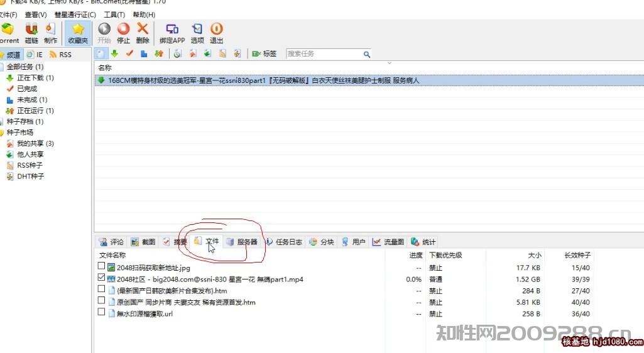This screenshot has width=644, height=353.
Task: Click the 退出 exit button
Action: [x=216, y=33]
